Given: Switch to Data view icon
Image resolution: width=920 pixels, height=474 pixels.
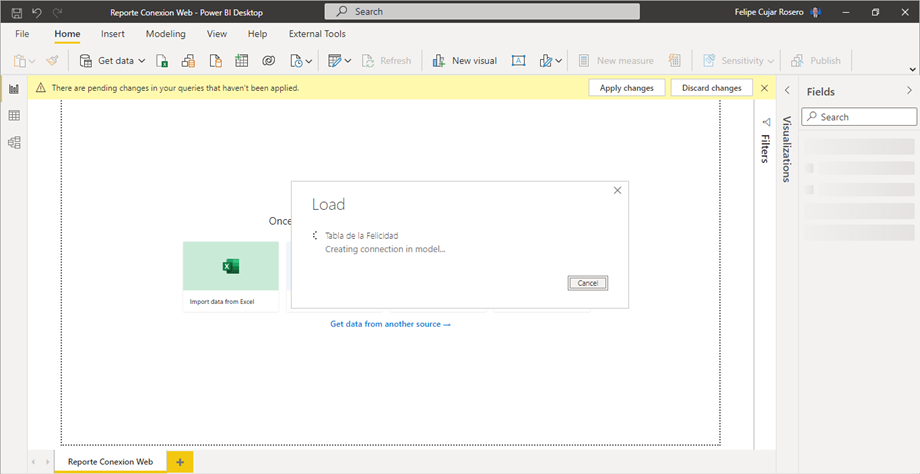Looking at the screenshot, I should pyautogui.click(x=14, y=116).
